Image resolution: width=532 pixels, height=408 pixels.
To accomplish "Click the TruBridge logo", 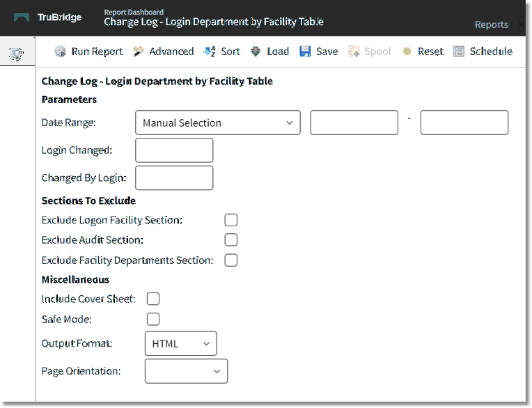I will pyautogui.click(x=47, y=17).
